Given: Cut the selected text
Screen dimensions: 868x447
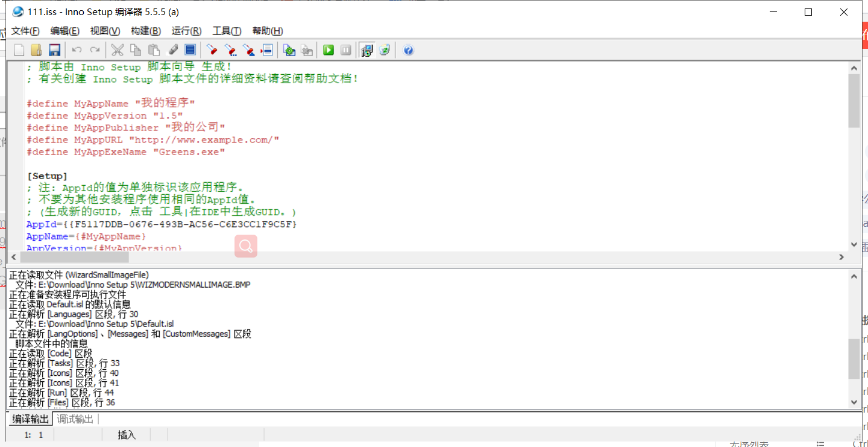Looking at the screenshot, I should (x=118, y=50).
